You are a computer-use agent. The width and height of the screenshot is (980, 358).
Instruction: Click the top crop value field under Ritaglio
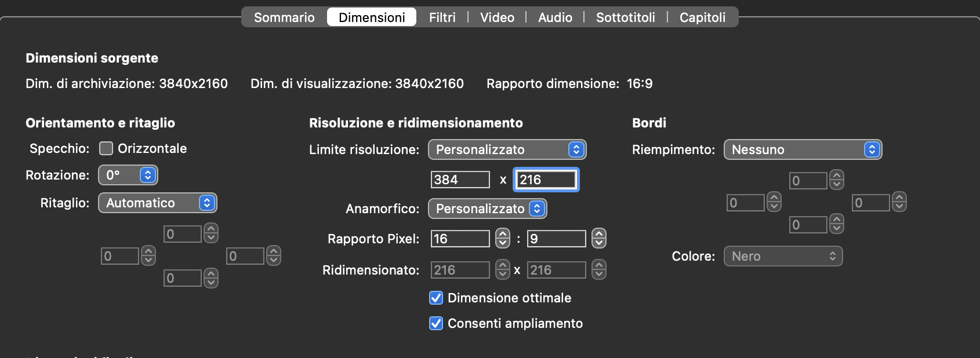pyautogui.click(x=183, y=234)
